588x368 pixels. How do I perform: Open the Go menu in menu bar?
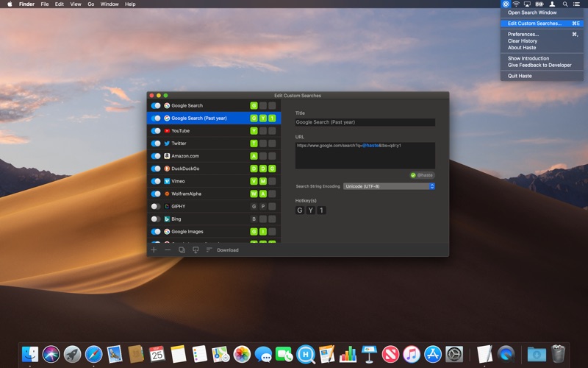[x=90, y=4]
